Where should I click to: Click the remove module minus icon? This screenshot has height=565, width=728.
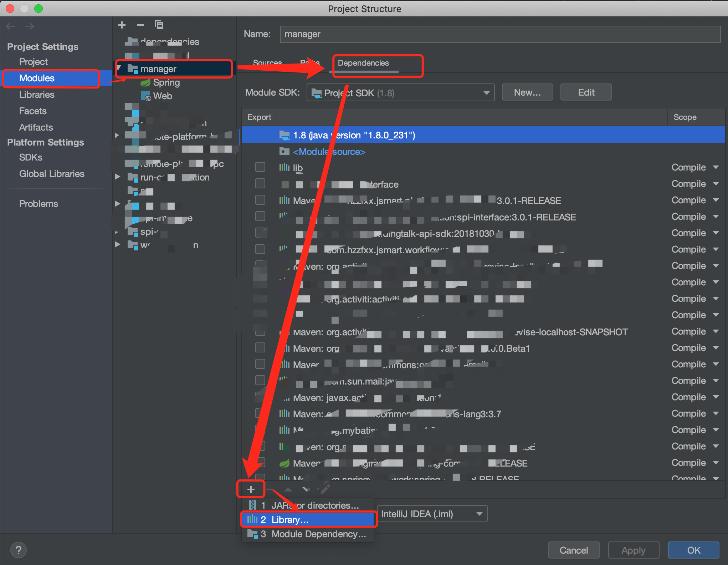[140, 25]
